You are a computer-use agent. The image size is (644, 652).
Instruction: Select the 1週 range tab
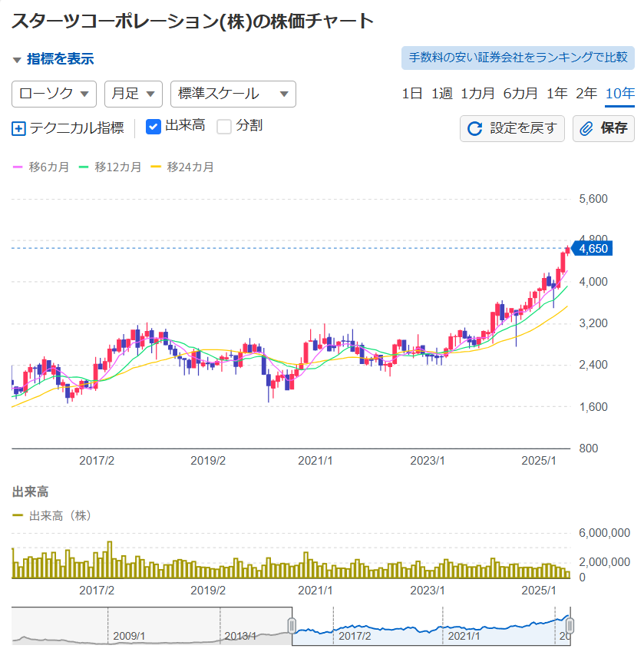tap(441, 94)
